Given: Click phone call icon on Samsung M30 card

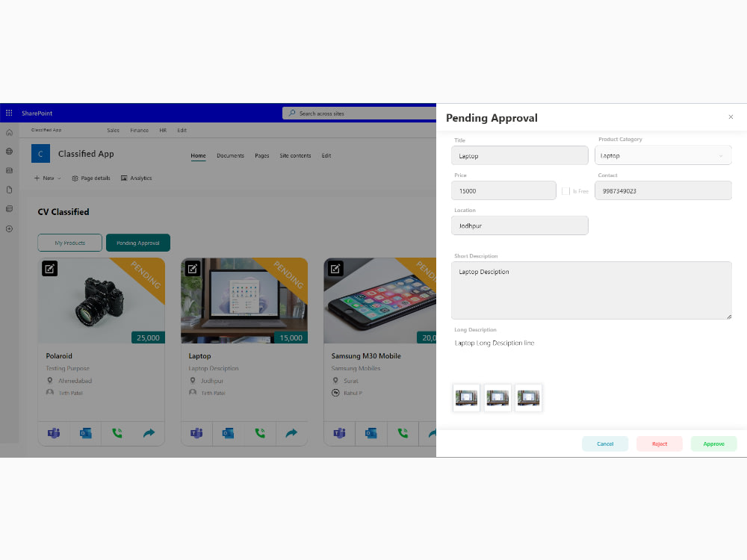Looking at the screenshot, I should click(x=403, y=433).
